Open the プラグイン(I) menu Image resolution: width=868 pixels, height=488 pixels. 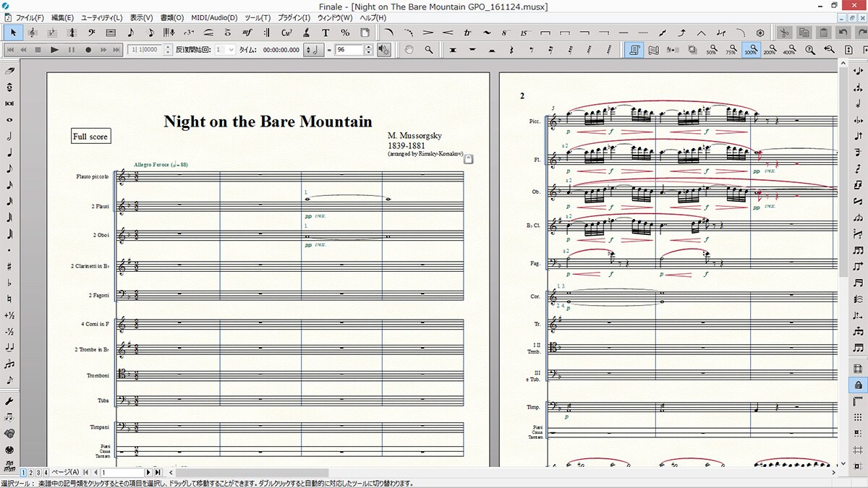tap(294, 17)
